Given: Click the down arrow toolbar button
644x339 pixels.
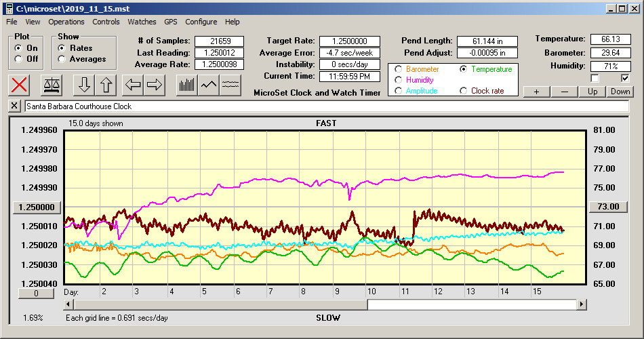Looking at the screenshot, I should [84, 85].
